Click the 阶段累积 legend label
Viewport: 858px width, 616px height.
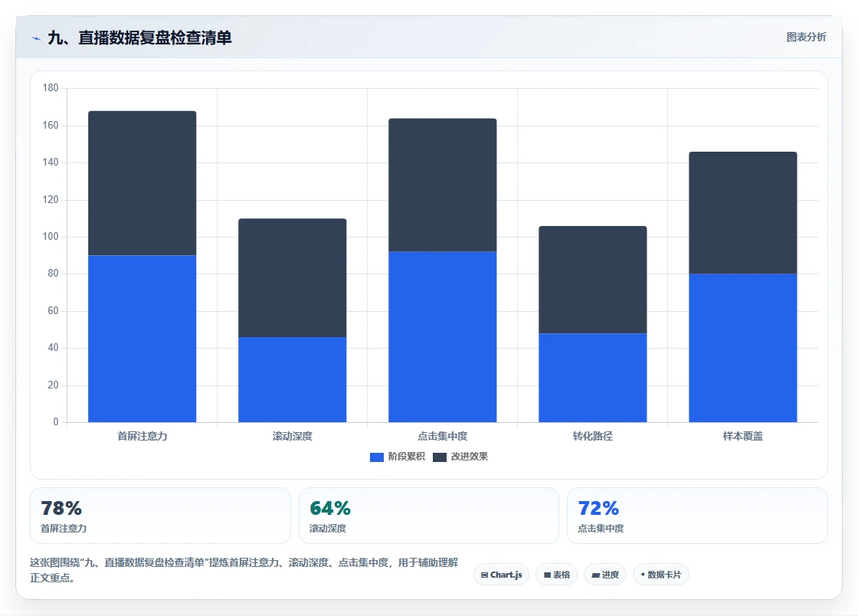coord(407,457)
